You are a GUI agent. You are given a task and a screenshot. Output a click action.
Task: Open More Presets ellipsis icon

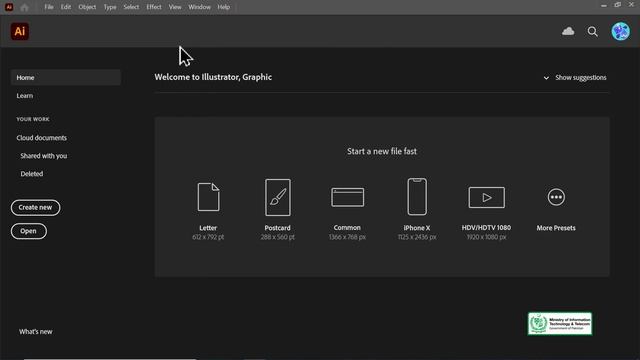pyautogui.click(x=556, y=197)
